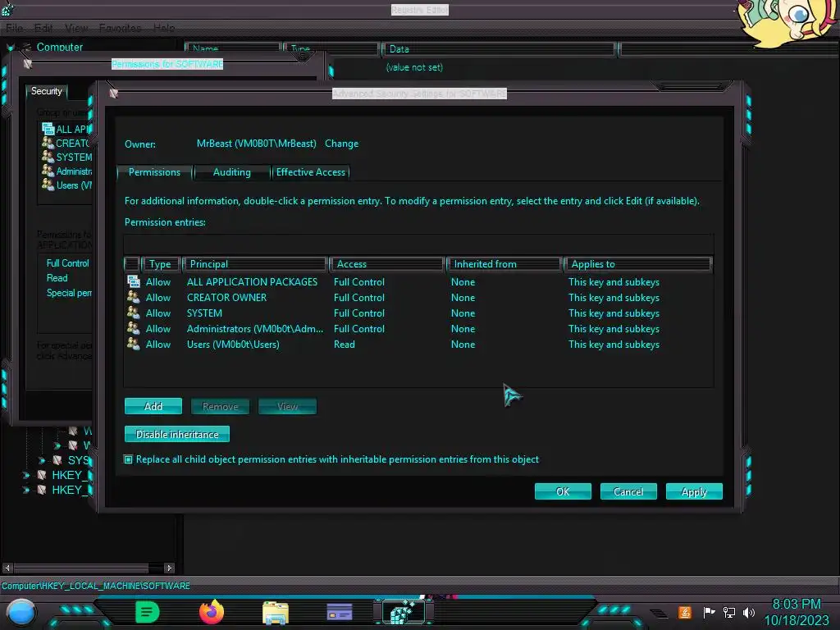Select the CREATO group icon in the Permissions dialog

point(48,143)
